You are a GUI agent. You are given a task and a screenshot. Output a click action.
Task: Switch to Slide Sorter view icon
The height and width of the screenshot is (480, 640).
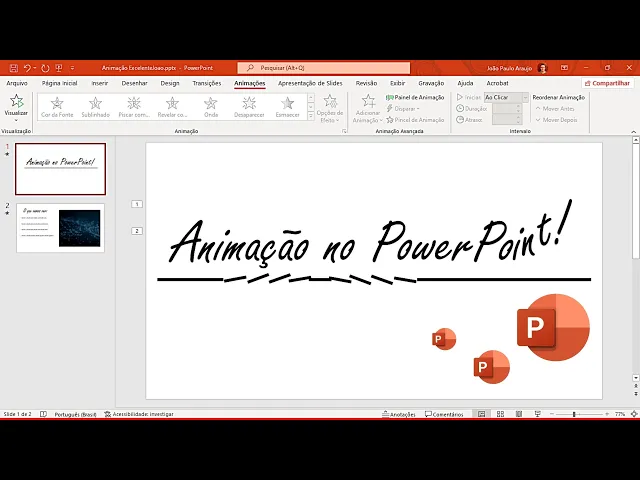pos(500,414)
